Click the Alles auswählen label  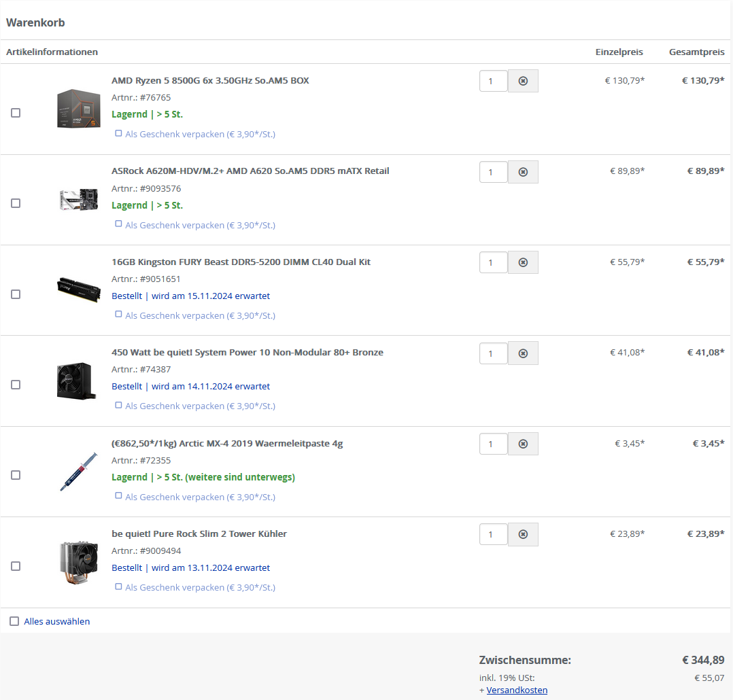(57, 621)
